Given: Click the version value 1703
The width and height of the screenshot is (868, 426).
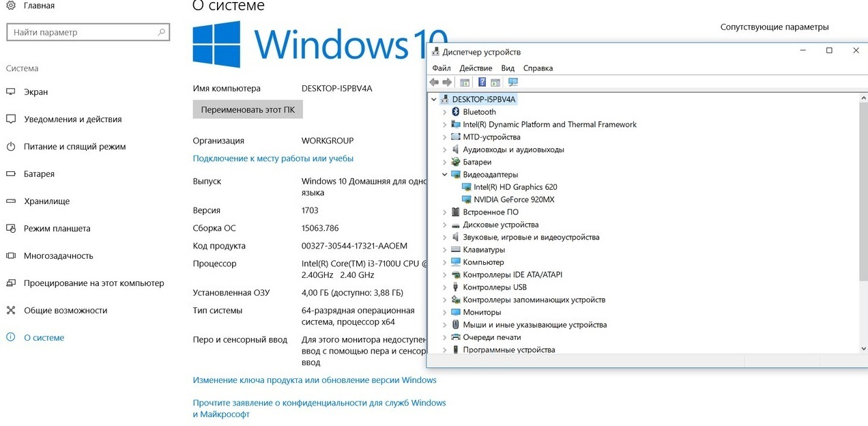Looking at the screenshot, I should 310,210.
